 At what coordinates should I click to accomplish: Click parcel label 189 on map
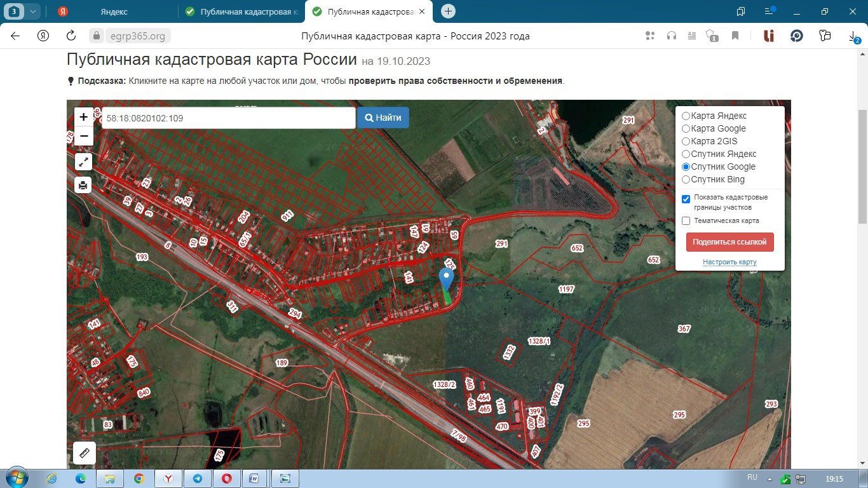click(282, 363)
